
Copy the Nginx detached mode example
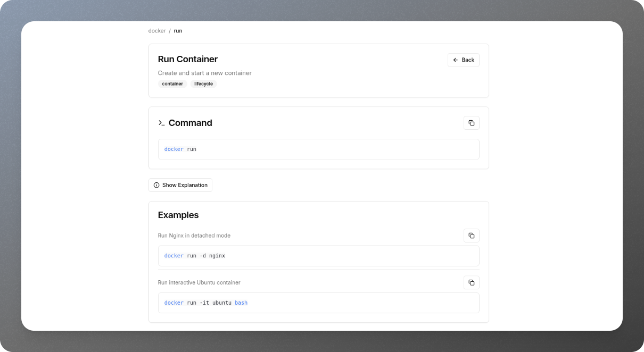[x=471, y=236]
